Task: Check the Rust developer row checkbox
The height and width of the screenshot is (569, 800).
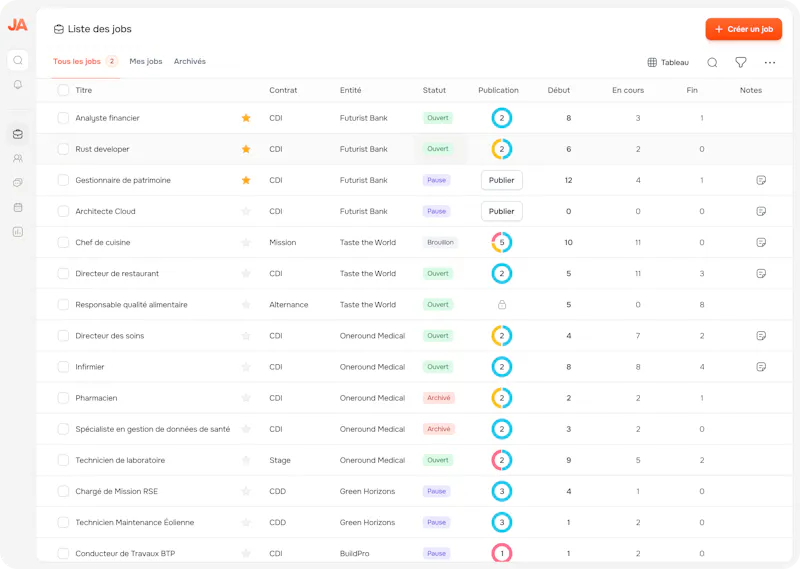Action: [63, 149]
